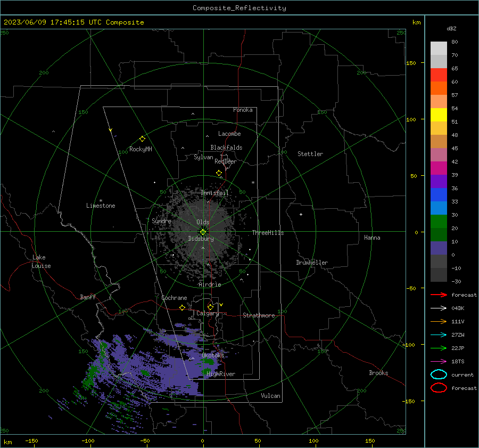The image size is (479, 448).
Task: Click the dBZ legend heading
Action: click(x=451, y=28)
